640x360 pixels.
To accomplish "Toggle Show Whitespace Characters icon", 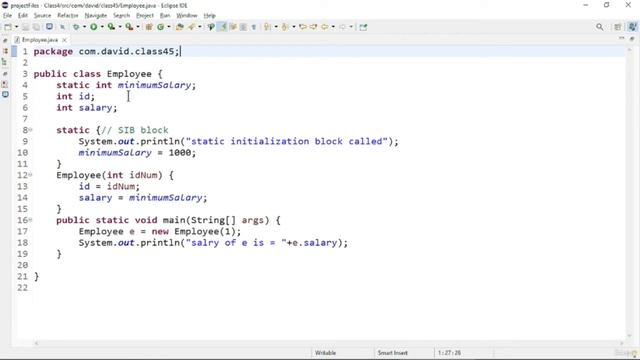I will coord(254,27).
